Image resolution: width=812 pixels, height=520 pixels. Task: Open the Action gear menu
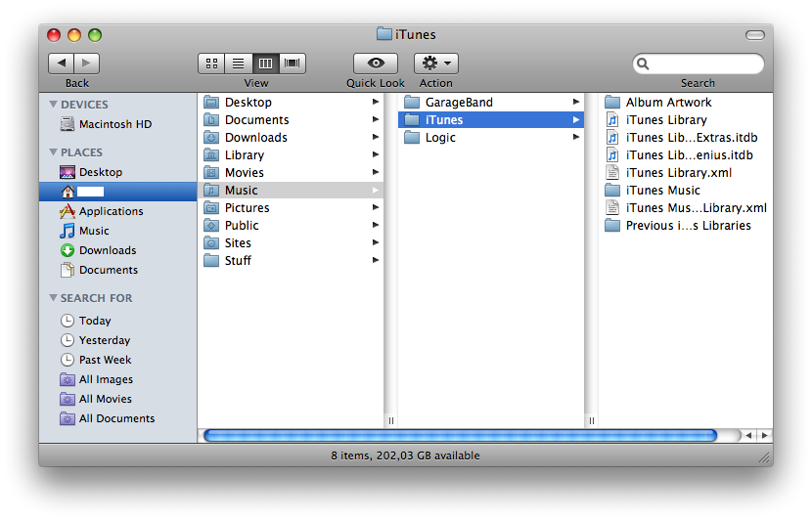click(436, 64)
